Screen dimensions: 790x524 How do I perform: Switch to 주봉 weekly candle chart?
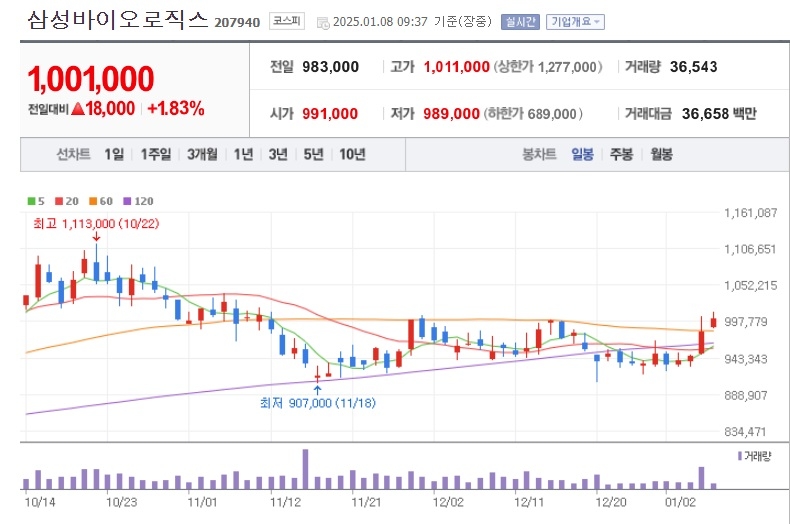pyautogui.click(x=621, y=154)
